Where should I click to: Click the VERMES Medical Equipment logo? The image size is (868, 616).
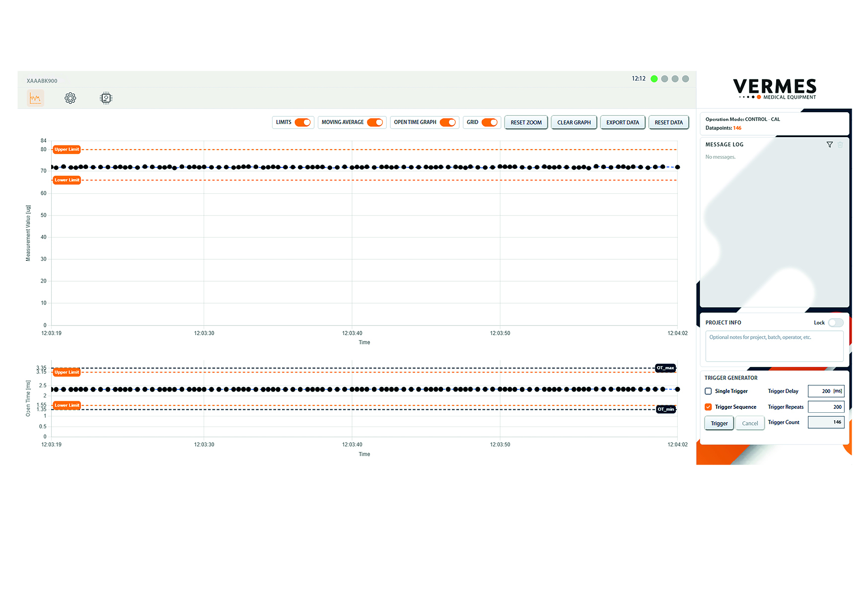point(775,88)
